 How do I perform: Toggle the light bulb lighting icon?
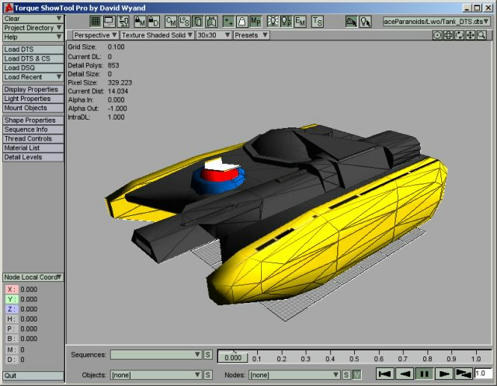(x=273, y=21)
